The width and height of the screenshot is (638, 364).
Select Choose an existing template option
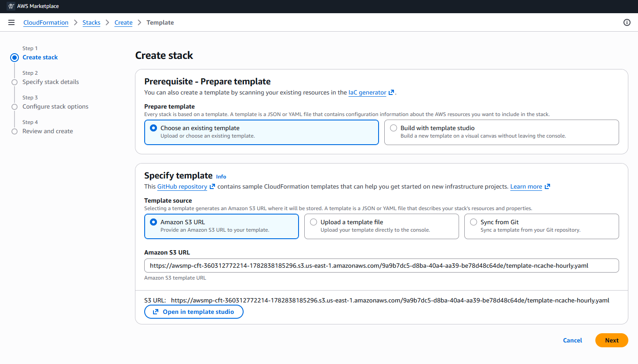point(262,132)
